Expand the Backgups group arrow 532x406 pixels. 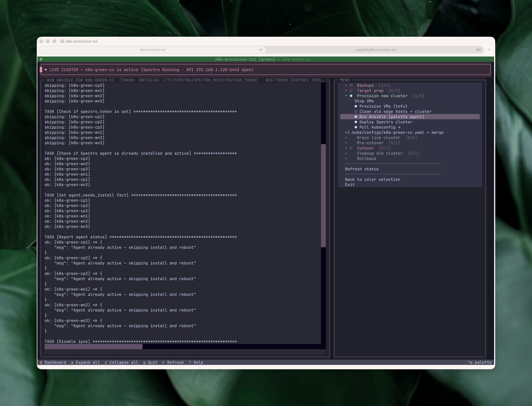(x=346, y=85)
